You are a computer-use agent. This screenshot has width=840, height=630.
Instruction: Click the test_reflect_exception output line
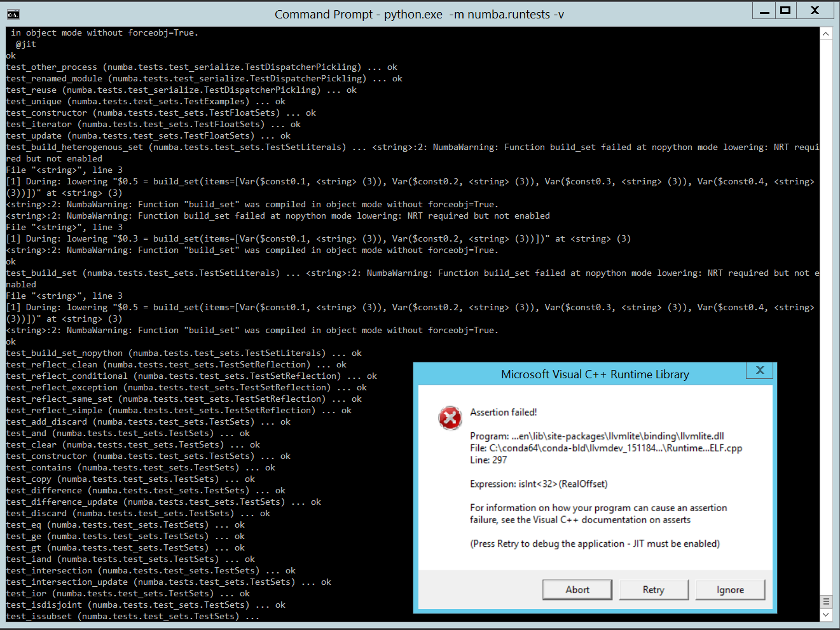186,387
